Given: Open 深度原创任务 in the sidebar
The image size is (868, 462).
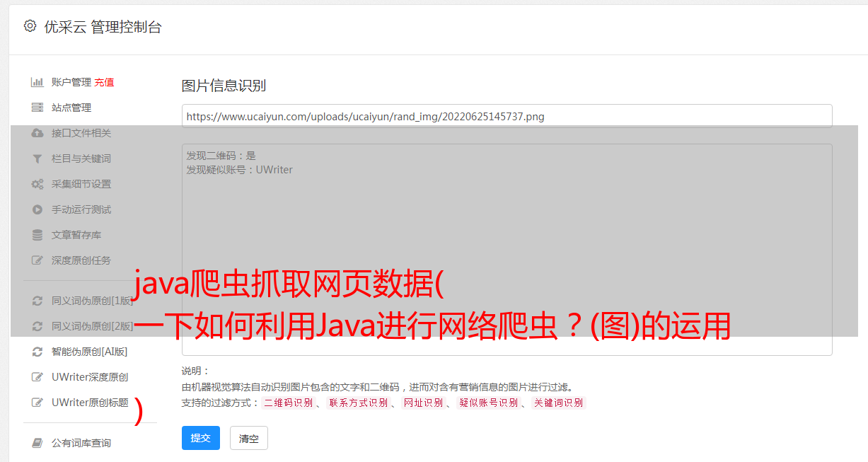Looking at the screenshot, I should point(81,260).
